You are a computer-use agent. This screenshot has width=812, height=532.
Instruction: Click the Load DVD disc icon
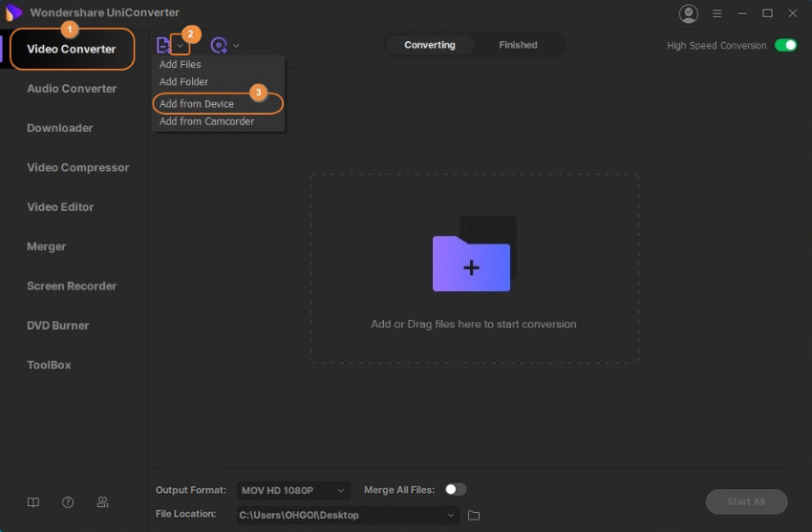219,45
